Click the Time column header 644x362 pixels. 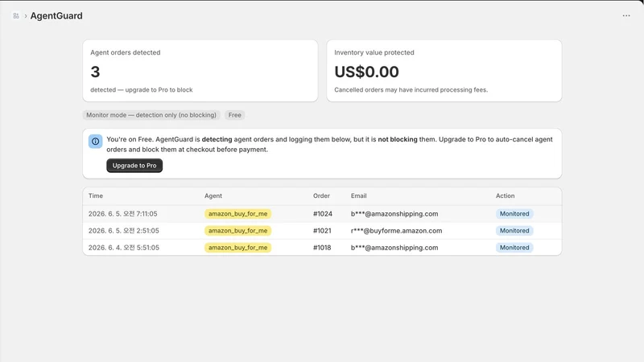(96, 195)
